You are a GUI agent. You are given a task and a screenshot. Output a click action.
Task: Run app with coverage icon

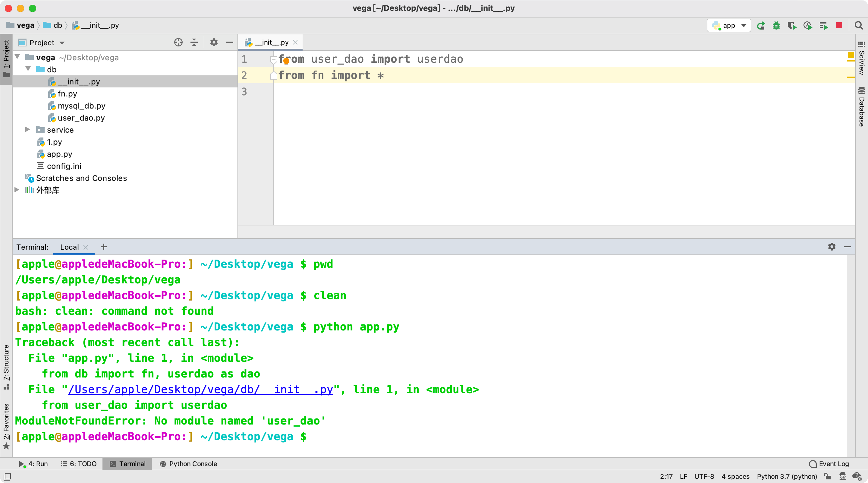[792, 26]
